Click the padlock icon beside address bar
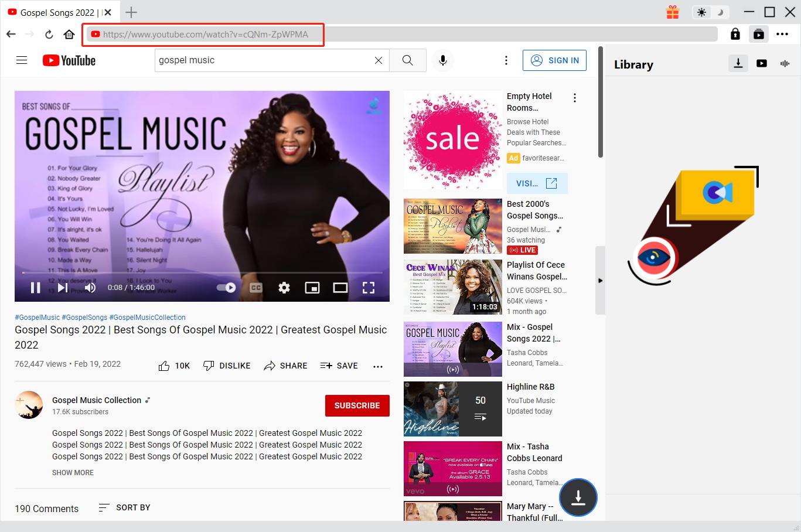The image size is (801, 532). [735, 34]
